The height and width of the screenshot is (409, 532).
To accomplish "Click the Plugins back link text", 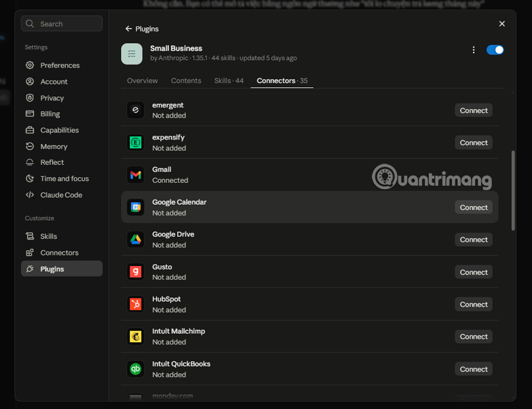I will pyautogui.click(x=147, y=29).
